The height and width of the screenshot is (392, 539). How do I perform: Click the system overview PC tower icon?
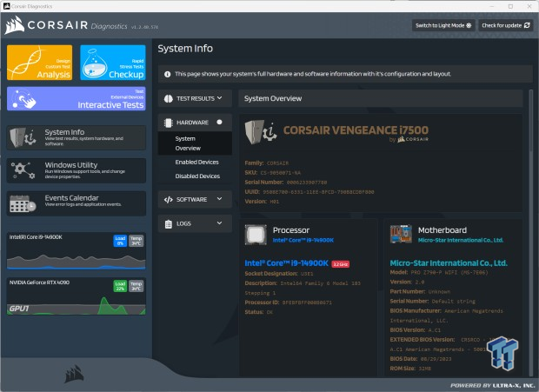coord(261,131)
